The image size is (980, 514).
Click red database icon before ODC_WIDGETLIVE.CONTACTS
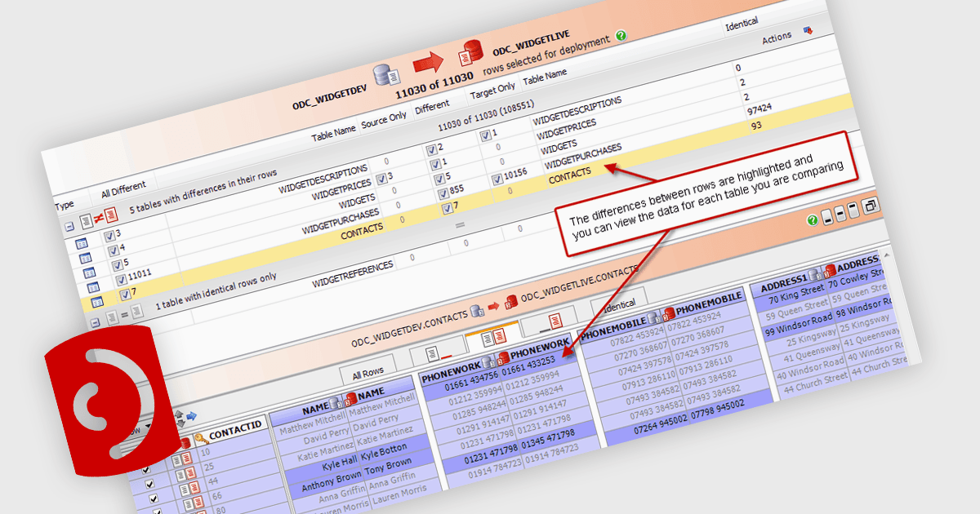[x=511, y=301]
